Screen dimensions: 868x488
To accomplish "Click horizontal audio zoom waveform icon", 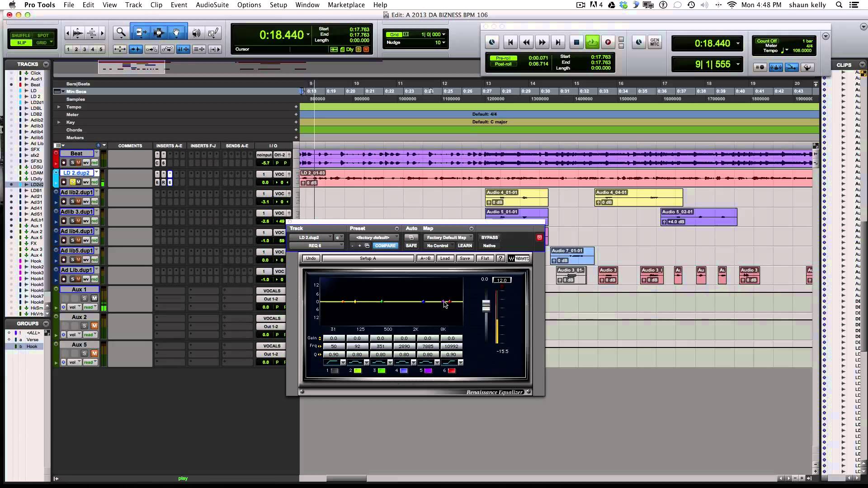I will [78, 33].
